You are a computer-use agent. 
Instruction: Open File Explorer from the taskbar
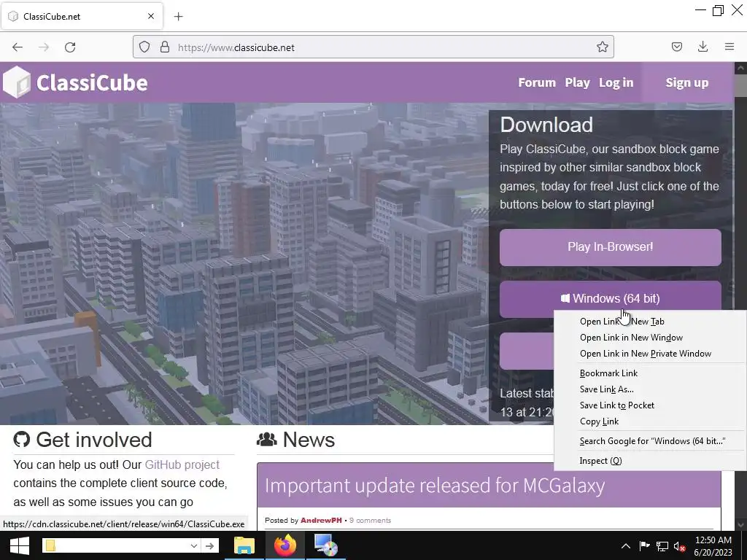click(x=244, y=545)
